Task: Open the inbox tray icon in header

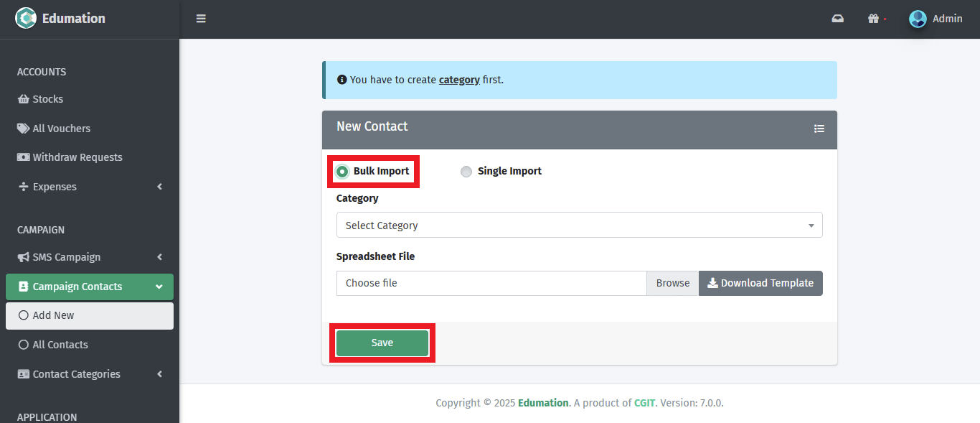Action: click(837, 19)
